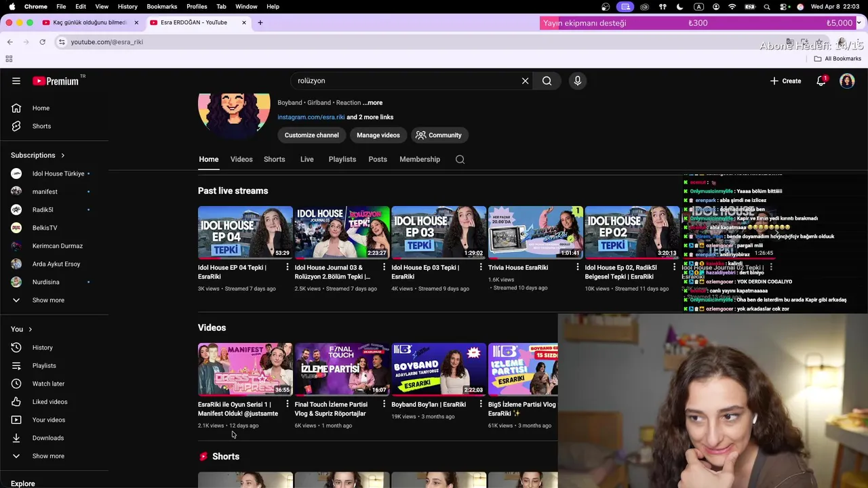Go back in Chrome
Image resolution: width=868 pixels, height=488 pixels.
click(9, 42)
